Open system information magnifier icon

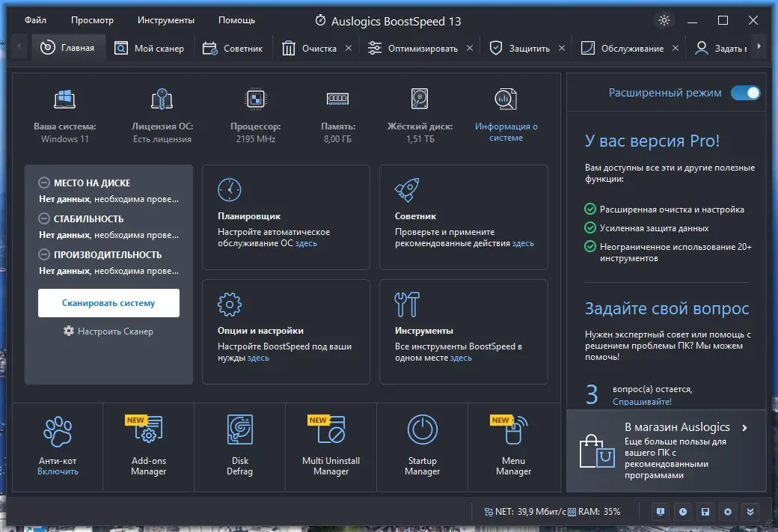(506, 99)
